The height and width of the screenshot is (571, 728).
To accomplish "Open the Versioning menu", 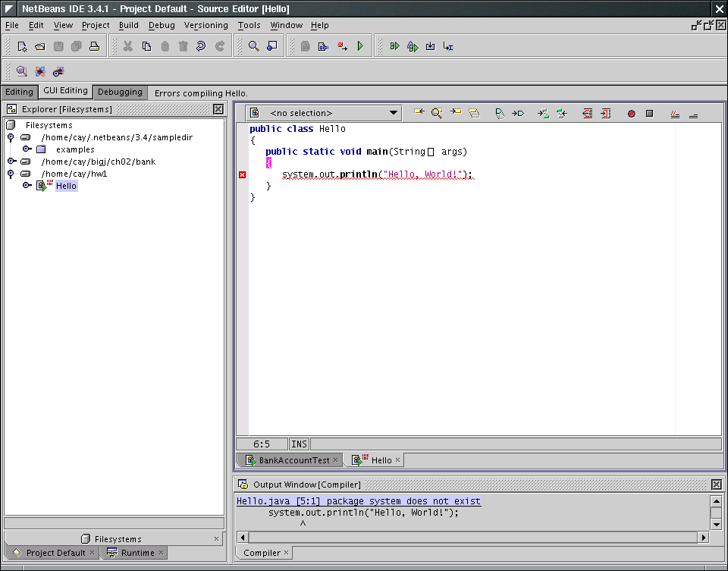I will coord(206,25).
